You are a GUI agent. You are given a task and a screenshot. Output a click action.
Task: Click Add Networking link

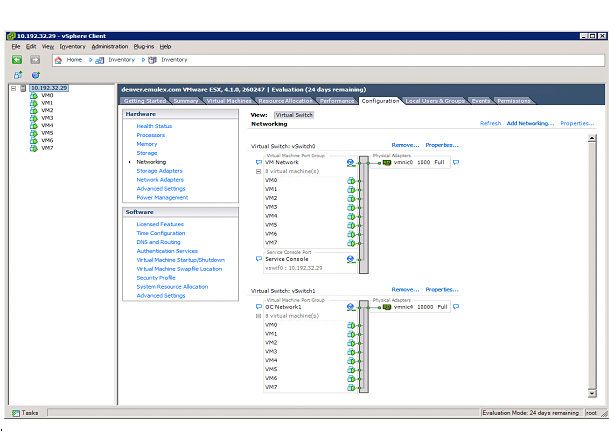pyautogui.click(x=530, y=123)
